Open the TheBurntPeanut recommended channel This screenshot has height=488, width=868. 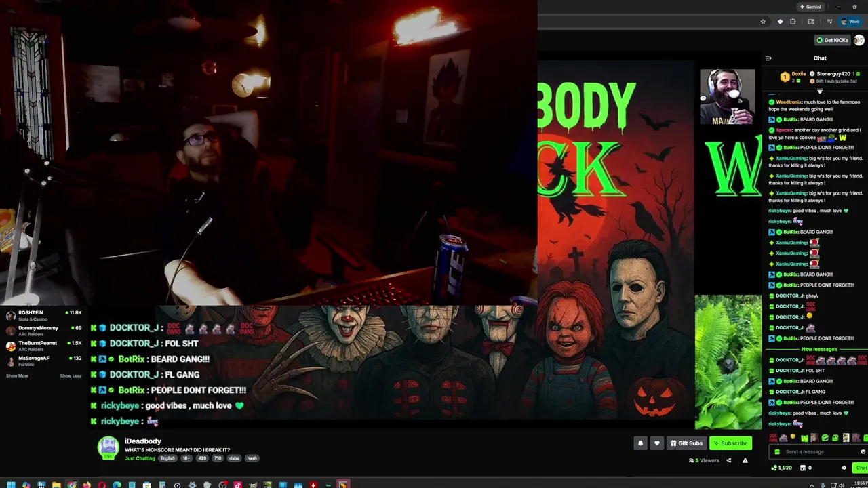tap(42, 345)
